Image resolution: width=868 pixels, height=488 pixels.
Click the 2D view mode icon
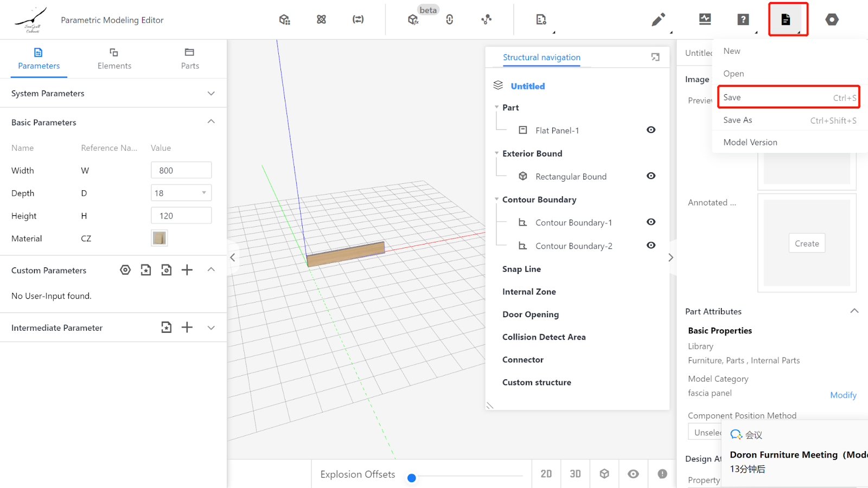[546, 474]
